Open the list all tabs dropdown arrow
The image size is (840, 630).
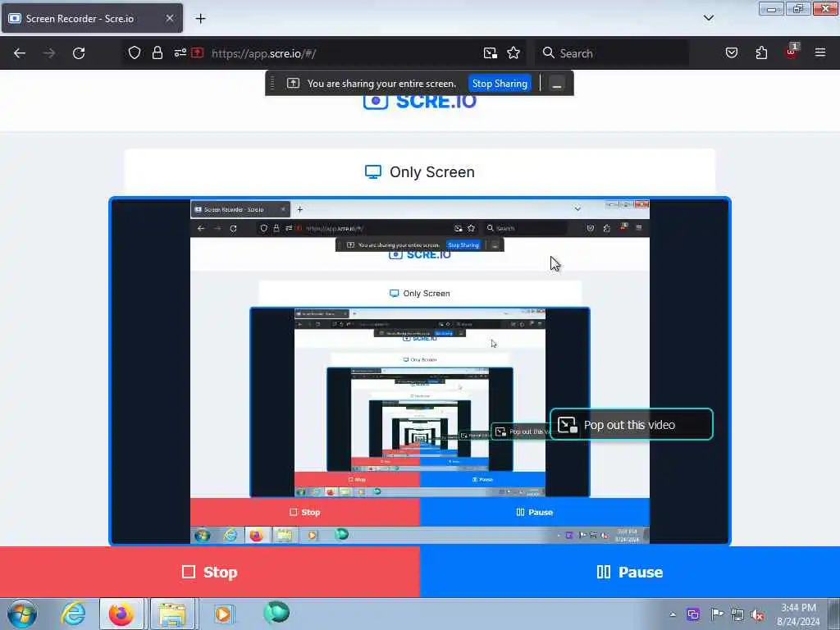tap(709, 18)
